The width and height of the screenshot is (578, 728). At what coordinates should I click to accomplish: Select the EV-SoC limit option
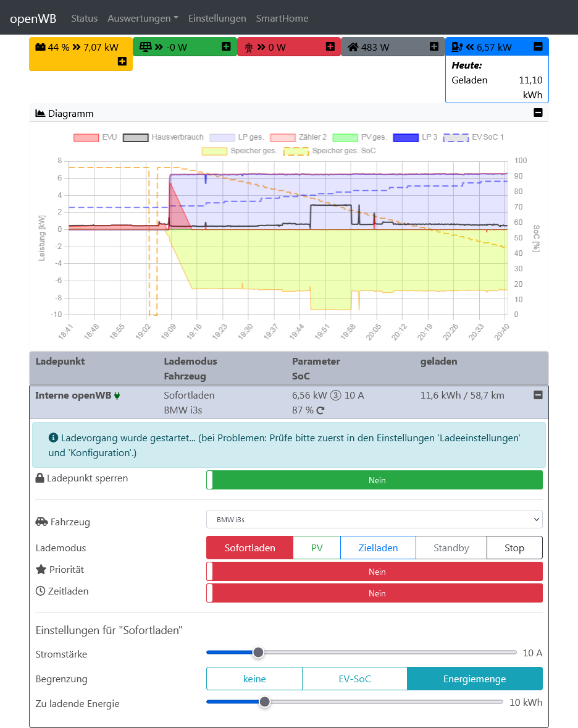pyautogui.click(x=354, y=679)
